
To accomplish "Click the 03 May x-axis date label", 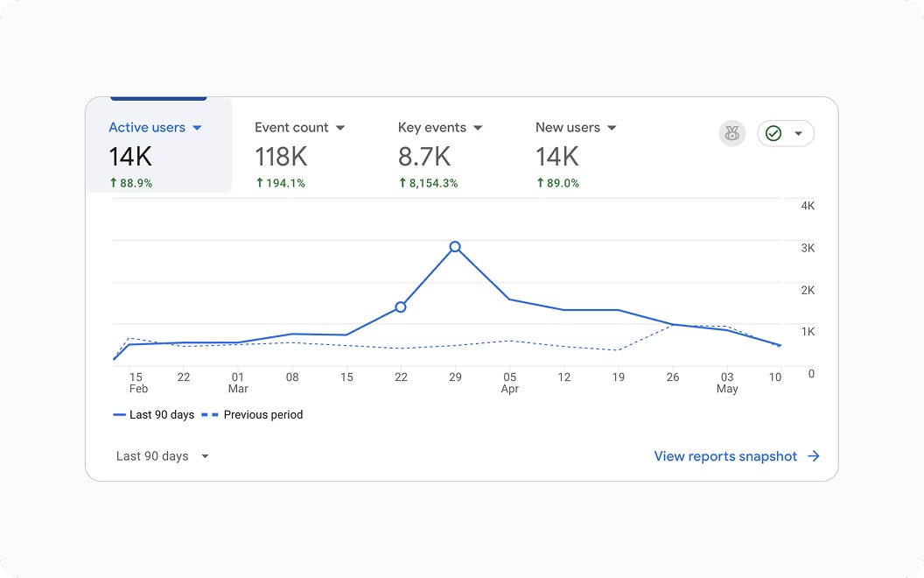I will [x=727, y=383].
